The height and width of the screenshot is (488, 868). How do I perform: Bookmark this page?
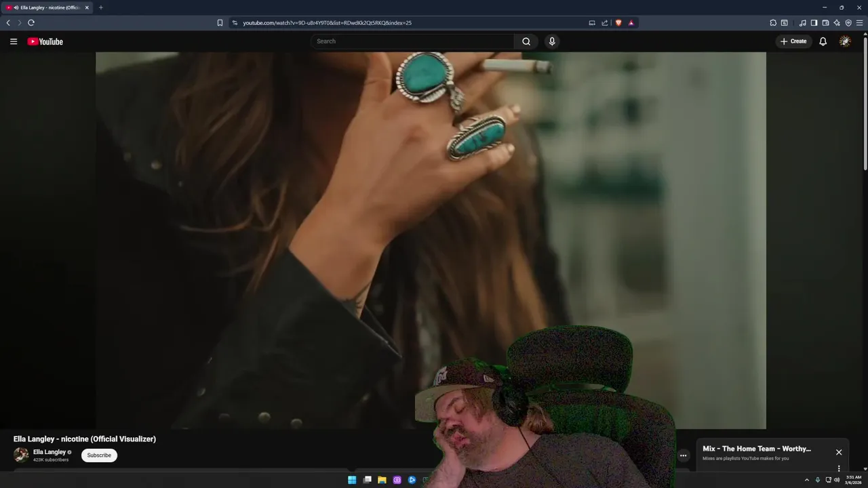[x=220, y=22]
